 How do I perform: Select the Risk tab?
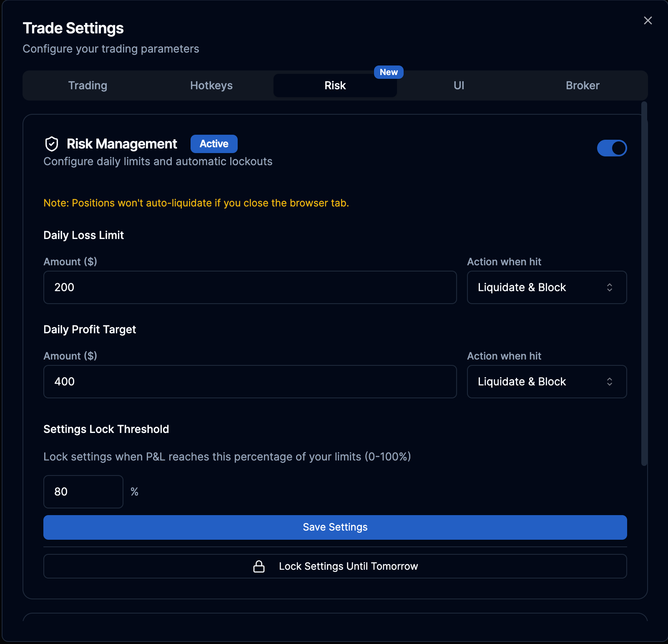pos(335,86)
